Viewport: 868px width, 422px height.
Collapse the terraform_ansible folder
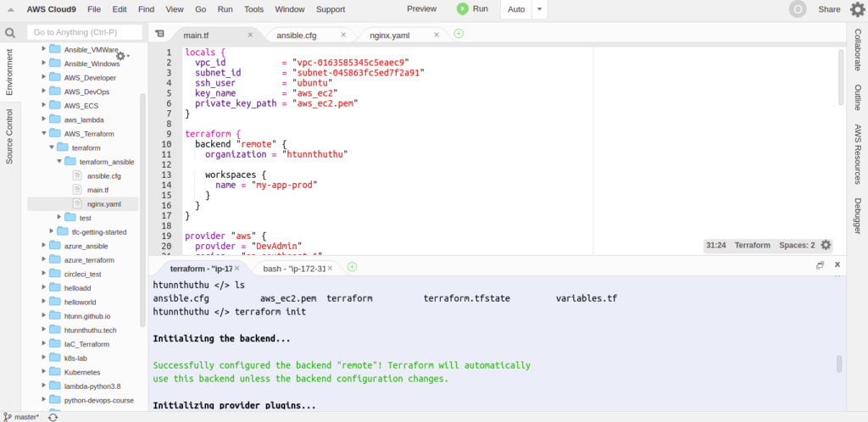tap(59, 162)
